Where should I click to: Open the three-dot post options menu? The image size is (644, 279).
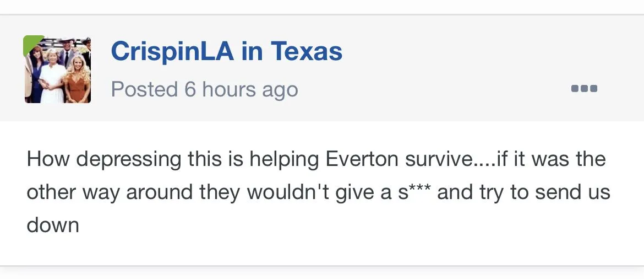[x=584, y=89]
